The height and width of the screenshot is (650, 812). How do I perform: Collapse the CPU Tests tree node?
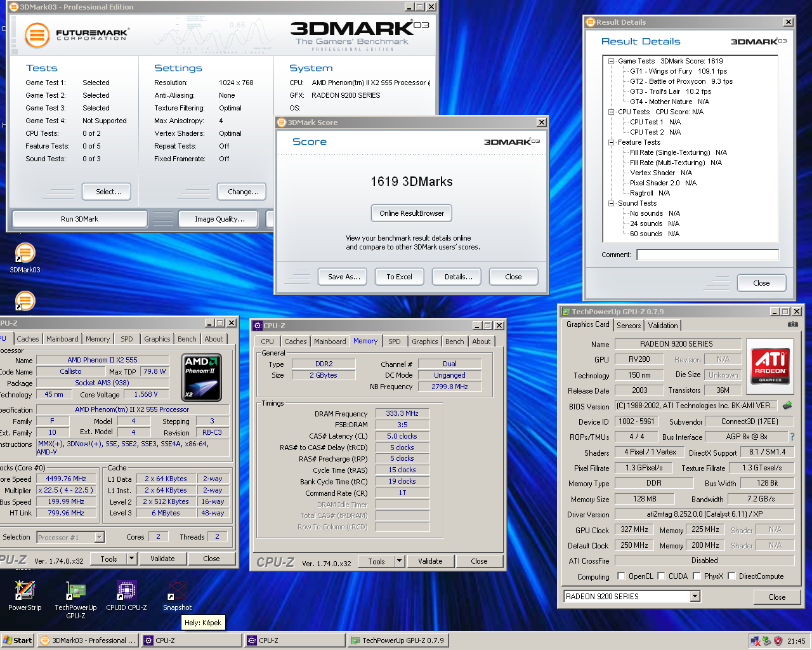click(612, 112)
